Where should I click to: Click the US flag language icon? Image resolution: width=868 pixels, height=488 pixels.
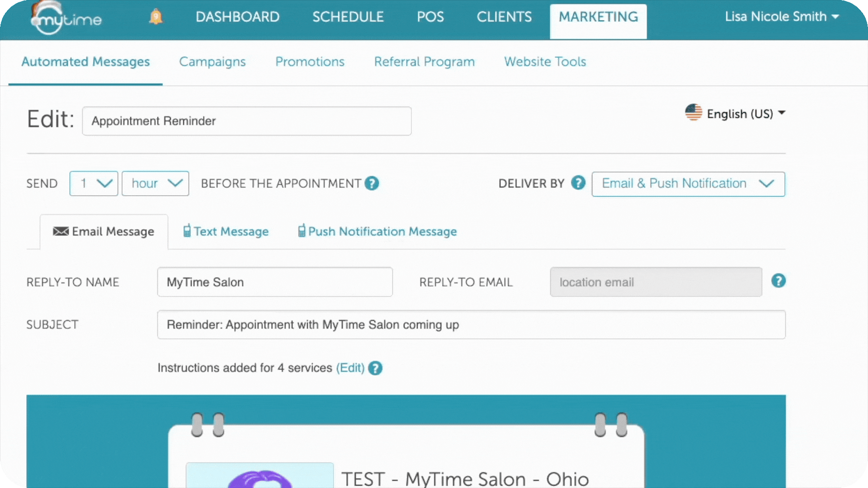pyautogui.click(x=693, y=113)
